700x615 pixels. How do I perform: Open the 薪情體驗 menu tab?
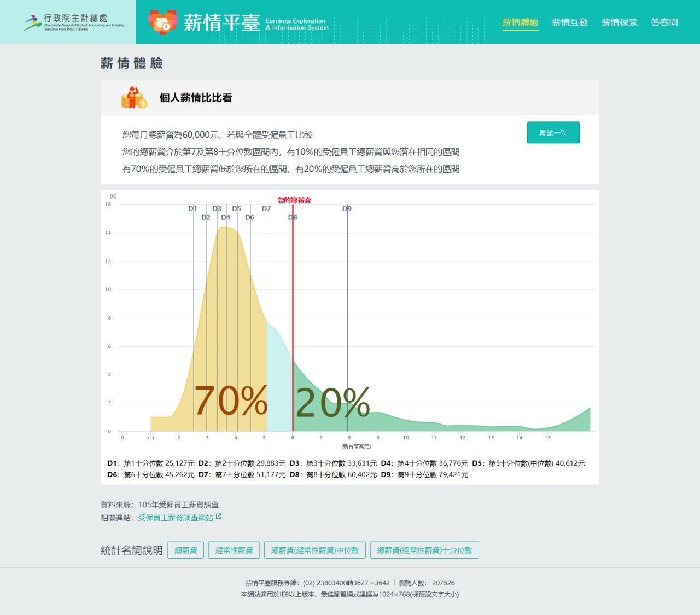coord(520,22)
